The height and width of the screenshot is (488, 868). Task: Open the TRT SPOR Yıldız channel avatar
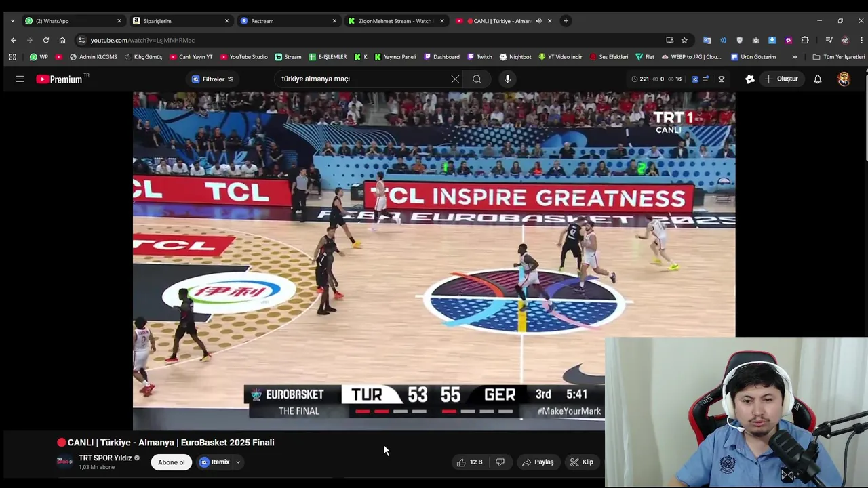coord(64,462)
